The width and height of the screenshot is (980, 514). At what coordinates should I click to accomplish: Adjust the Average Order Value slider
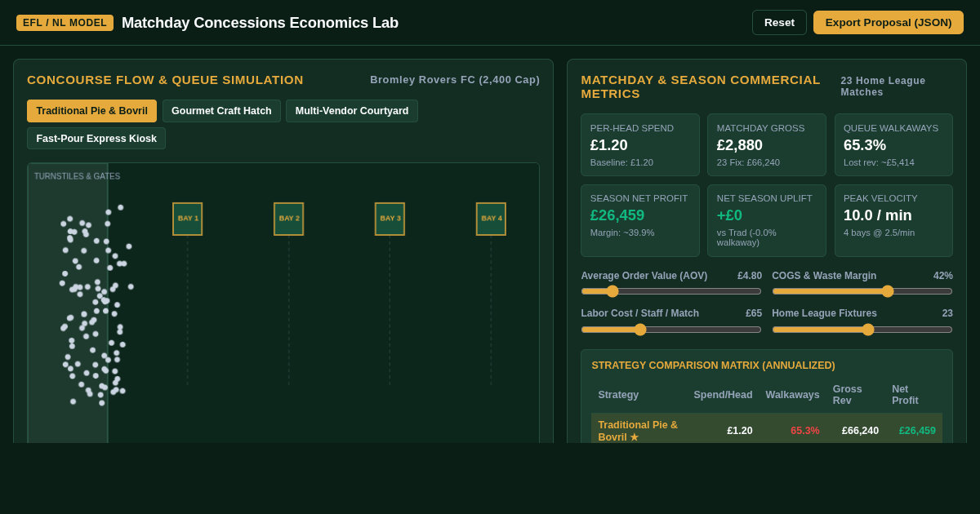pos(671,291)
